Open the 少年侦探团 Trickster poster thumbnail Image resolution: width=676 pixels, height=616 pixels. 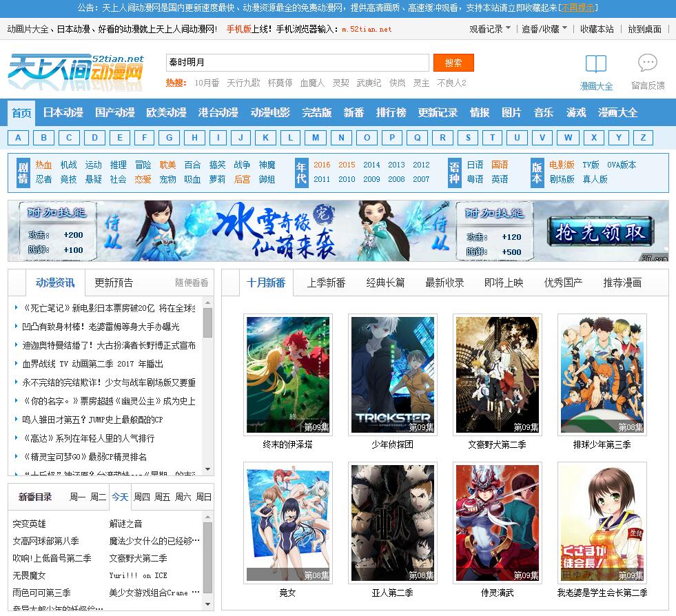(393, 375)
